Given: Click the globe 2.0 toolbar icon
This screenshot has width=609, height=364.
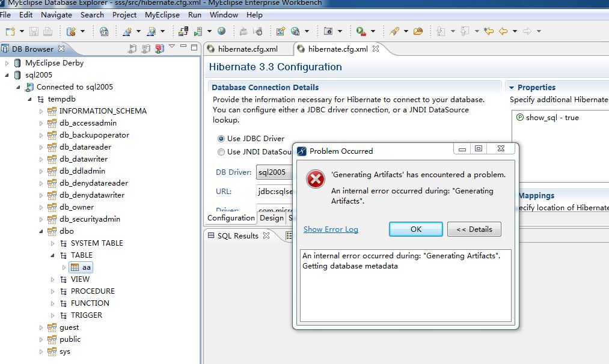Looking at the screenshot, I should [x=104, y=31].
